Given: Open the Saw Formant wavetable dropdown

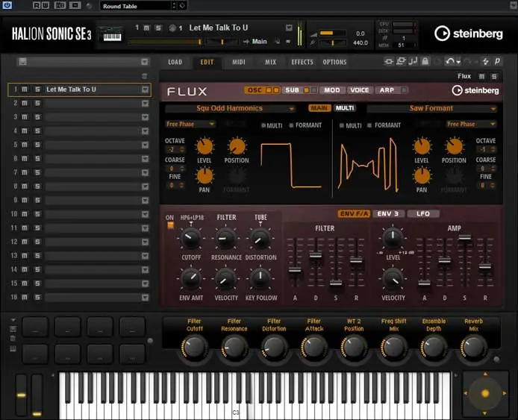Looking at the screenshot, I should (x=431, y=108).
